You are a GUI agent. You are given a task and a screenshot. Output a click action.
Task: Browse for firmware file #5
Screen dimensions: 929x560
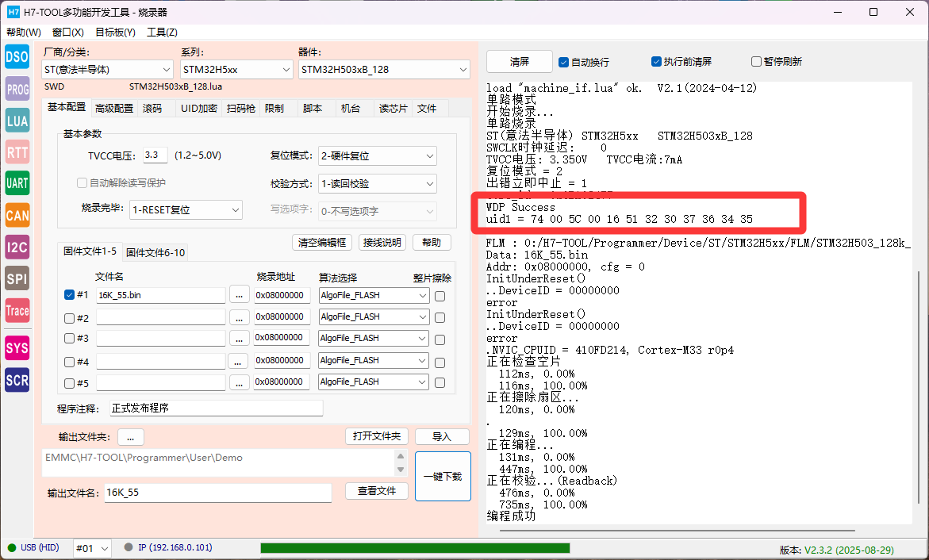click(239, 383)
